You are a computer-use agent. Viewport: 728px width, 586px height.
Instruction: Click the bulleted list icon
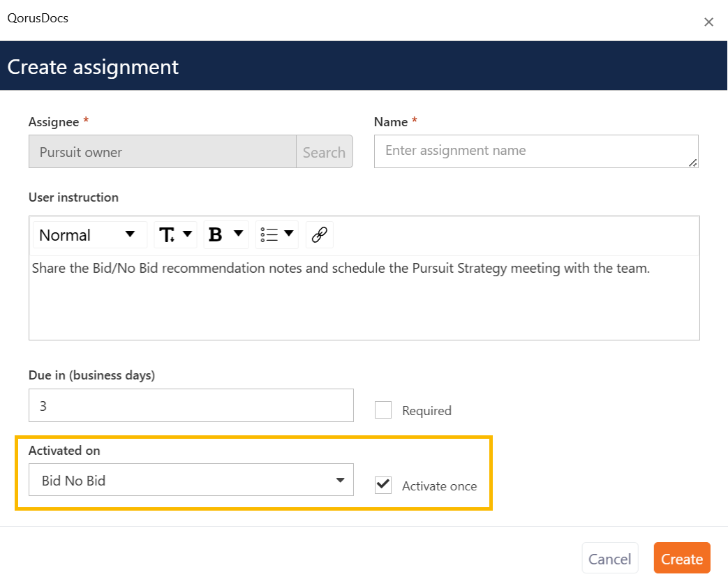[x=269, y=235]
